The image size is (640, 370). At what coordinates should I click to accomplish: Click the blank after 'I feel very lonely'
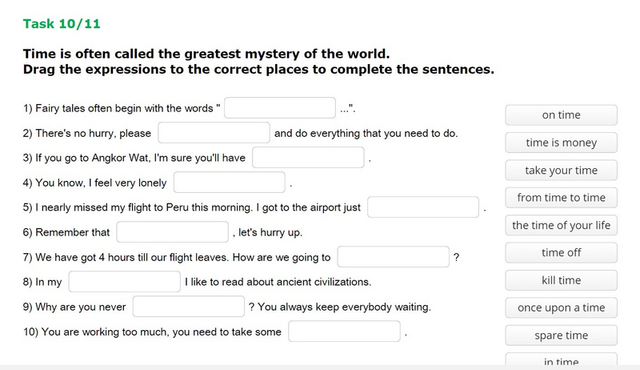click(x=229, y=182)
